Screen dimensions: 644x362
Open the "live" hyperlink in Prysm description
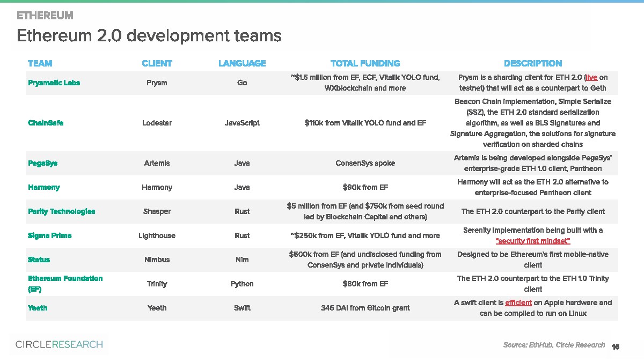point(591,77)
